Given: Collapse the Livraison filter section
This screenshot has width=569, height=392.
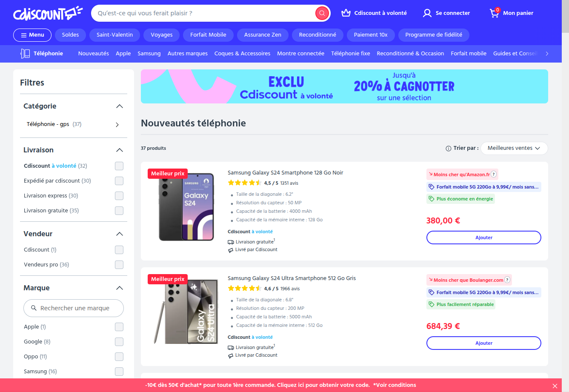Looking at the screenshot, I should tap(120, 150).
